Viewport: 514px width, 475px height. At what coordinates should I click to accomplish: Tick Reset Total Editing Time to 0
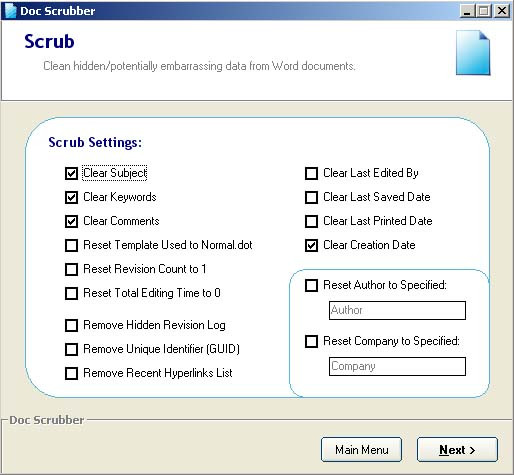point(71,293)
